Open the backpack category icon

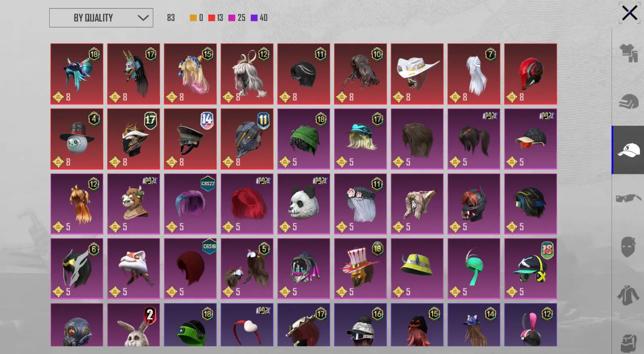(628, 343)
